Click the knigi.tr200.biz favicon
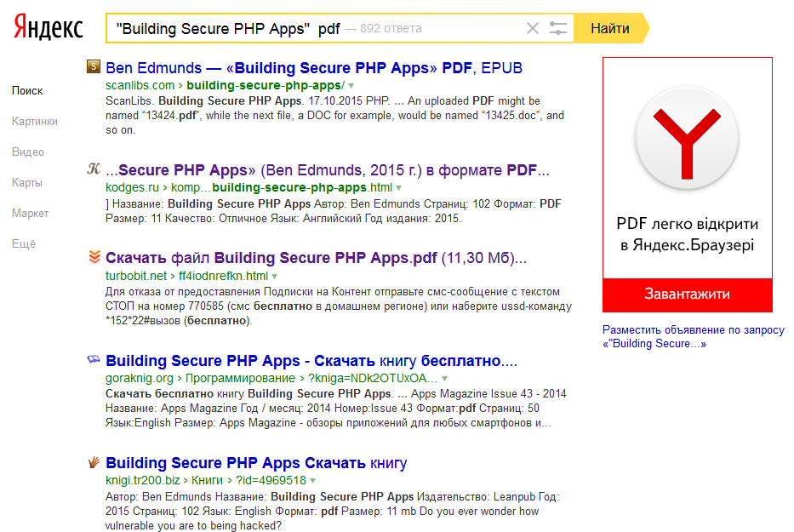 94,461
